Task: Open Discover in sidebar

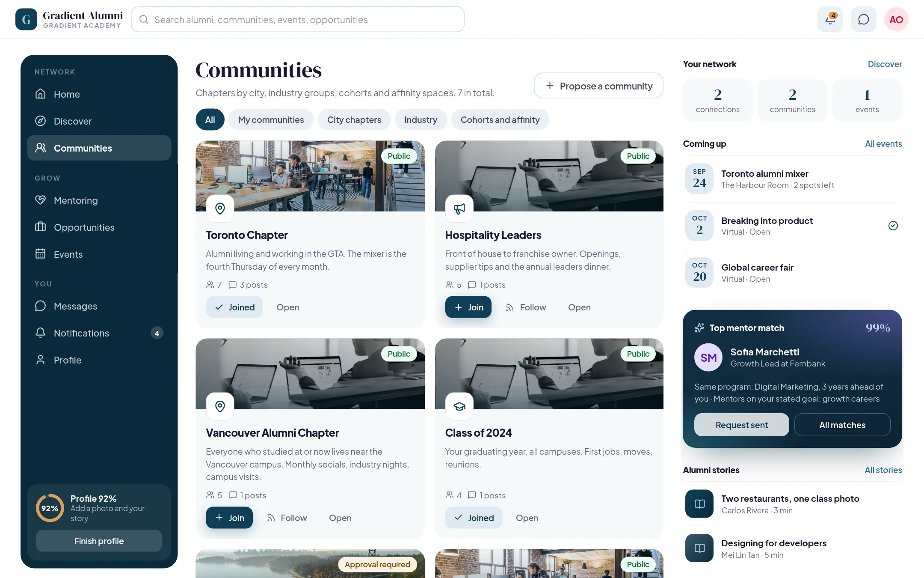Action: pos(99,121)
